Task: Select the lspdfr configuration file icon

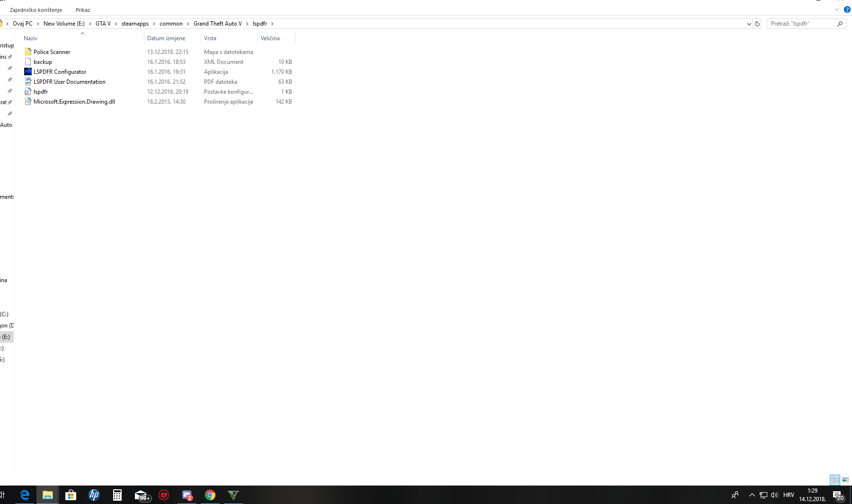Action: pos(28,92)
